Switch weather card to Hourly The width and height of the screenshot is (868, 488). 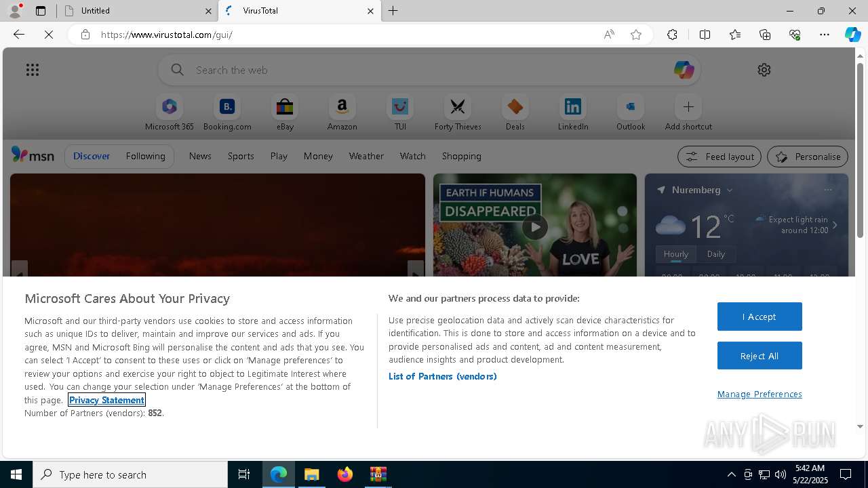click(676, 254)
